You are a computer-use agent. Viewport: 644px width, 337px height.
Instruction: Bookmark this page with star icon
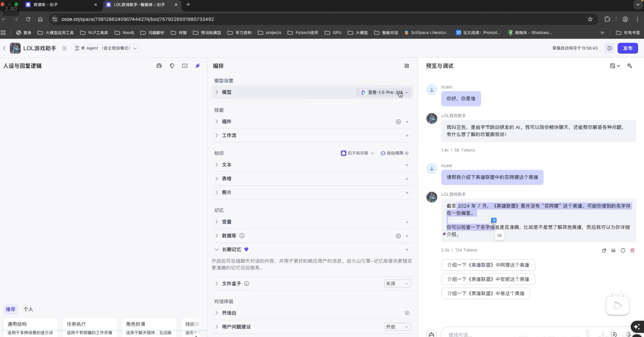click(x=590, y=19)
